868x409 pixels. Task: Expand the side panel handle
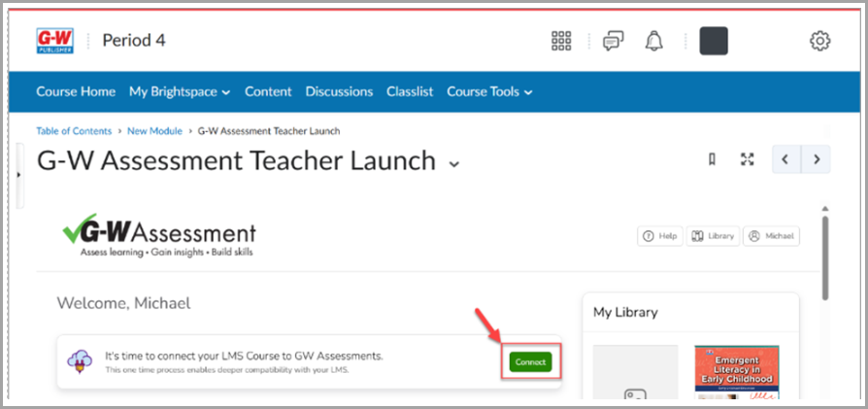click(19, 175)
